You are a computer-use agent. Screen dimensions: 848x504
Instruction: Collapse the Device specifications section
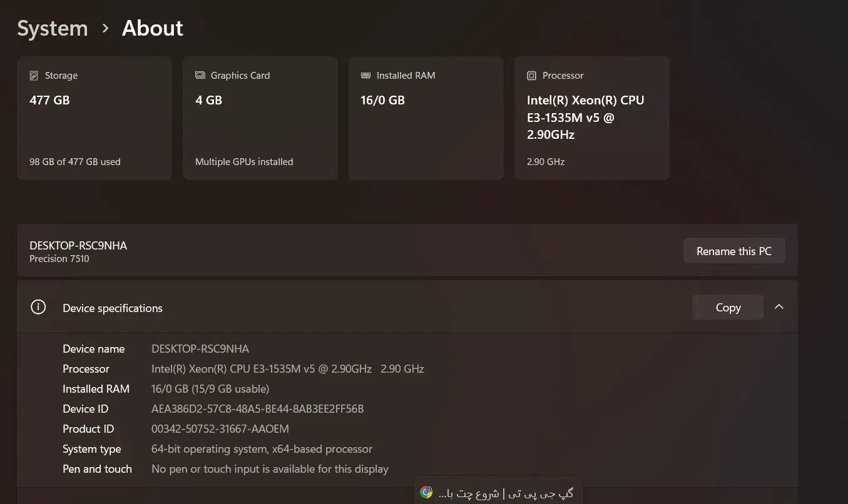click(779, 307)
